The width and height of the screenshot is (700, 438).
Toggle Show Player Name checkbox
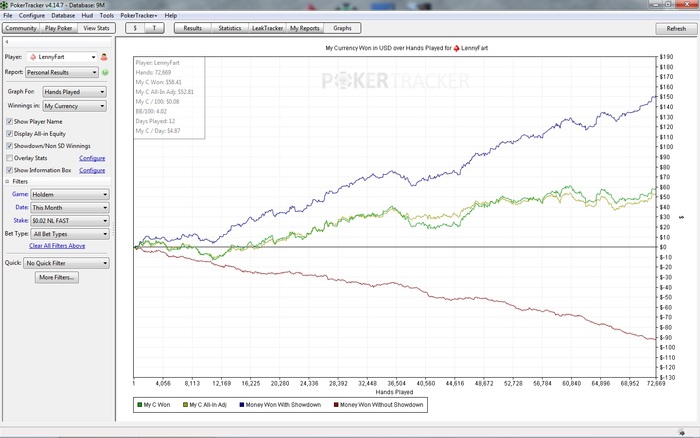click(9, 121)
